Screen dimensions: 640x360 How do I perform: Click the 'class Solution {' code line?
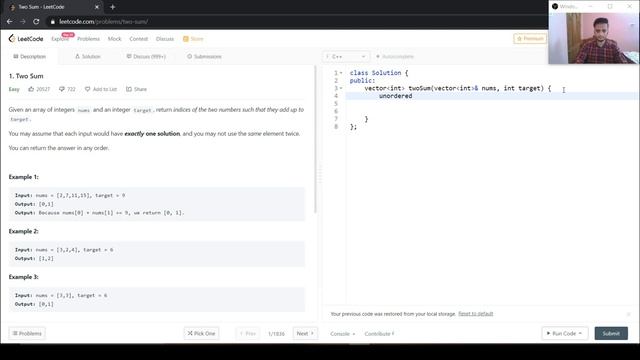click(379, 73)
